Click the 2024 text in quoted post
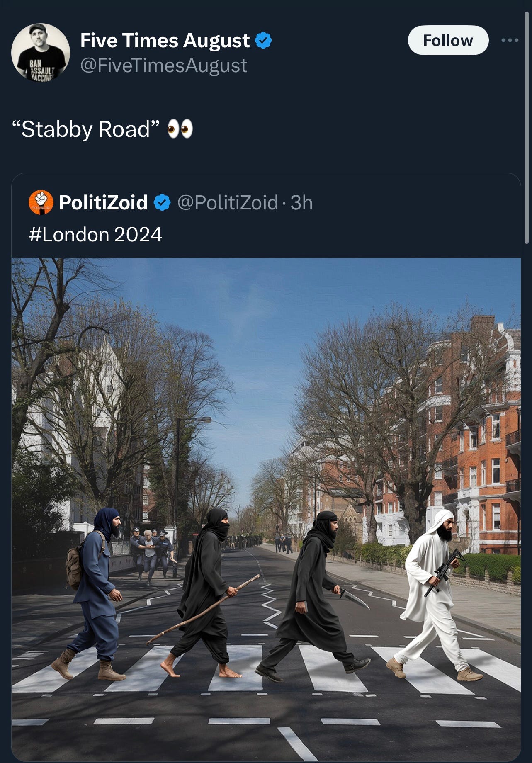 [x=138, y=235]
